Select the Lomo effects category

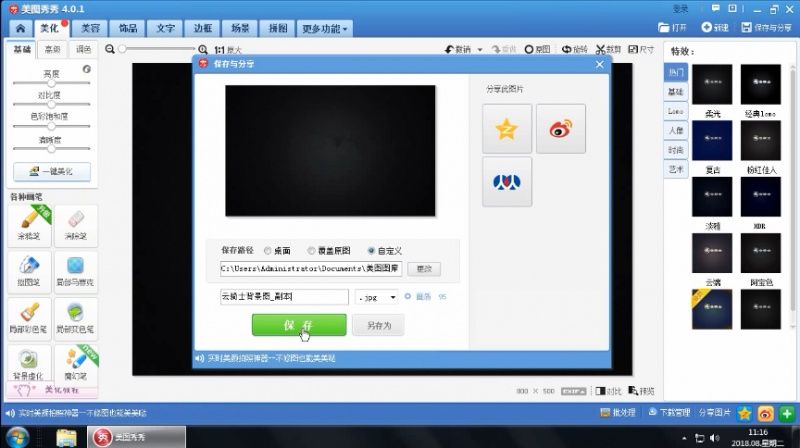point(676,111)
